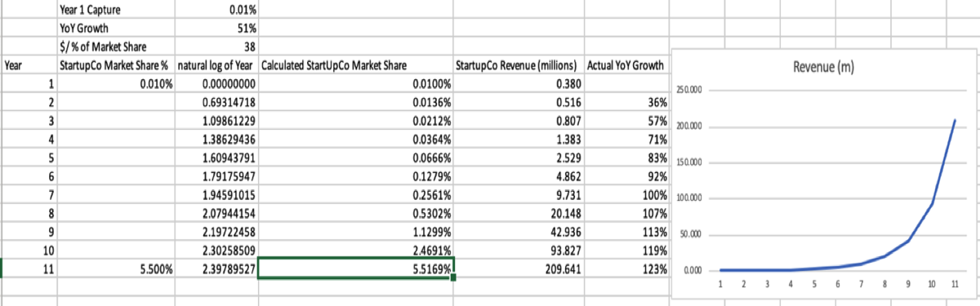Viewport: 980px width, 306px height.
Task: Select the natural log cell 1.38629436
Action: click(x=216, y=139)
